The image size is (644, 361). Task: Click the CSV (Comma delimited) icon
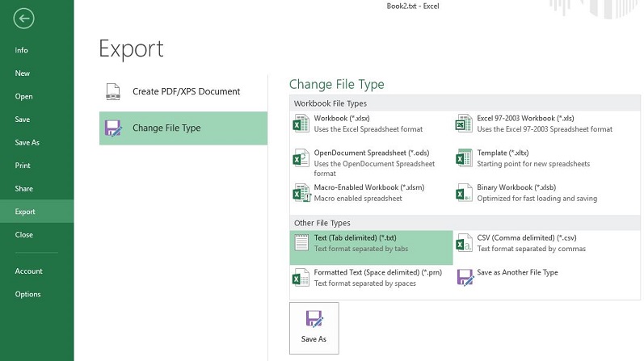(464, 243)
